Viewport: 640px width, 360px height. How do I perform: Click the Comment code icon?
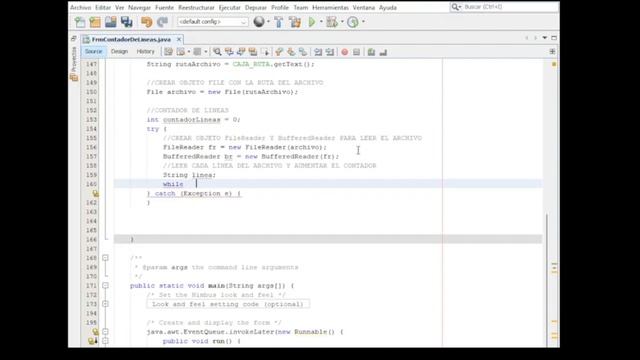click(371, 52)
